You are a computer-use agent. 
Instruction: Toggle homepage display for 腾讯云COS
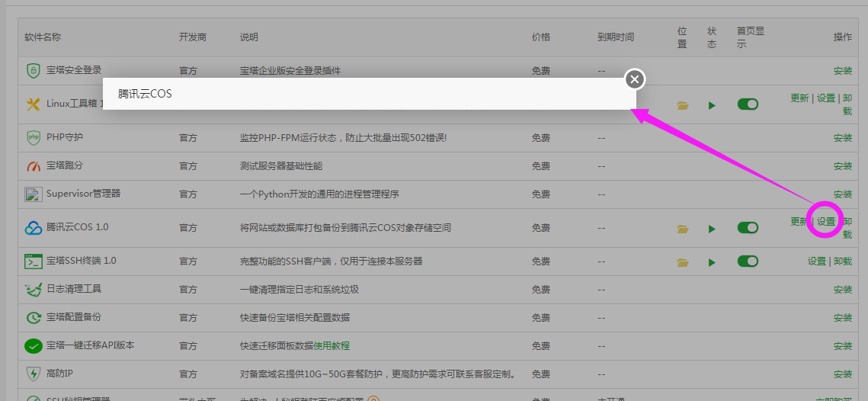point(748,228)
